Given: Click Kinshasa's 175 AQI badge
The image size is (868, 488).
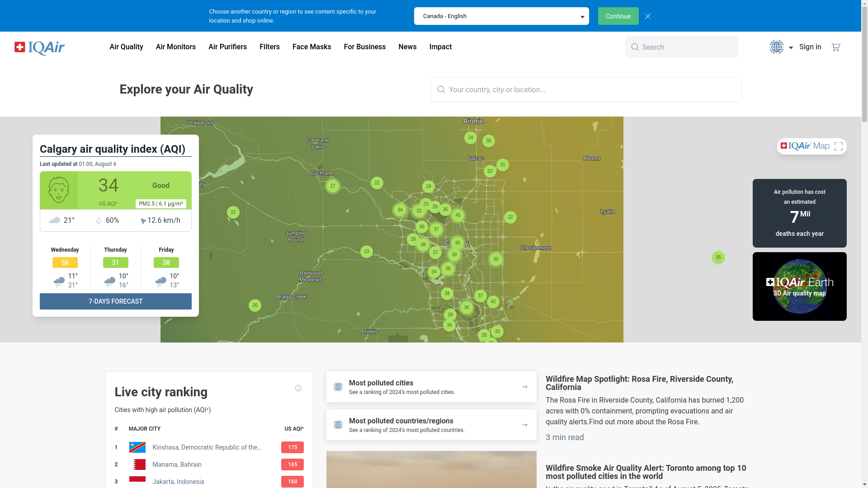Looking at the screenshot, I should [292, 447].
